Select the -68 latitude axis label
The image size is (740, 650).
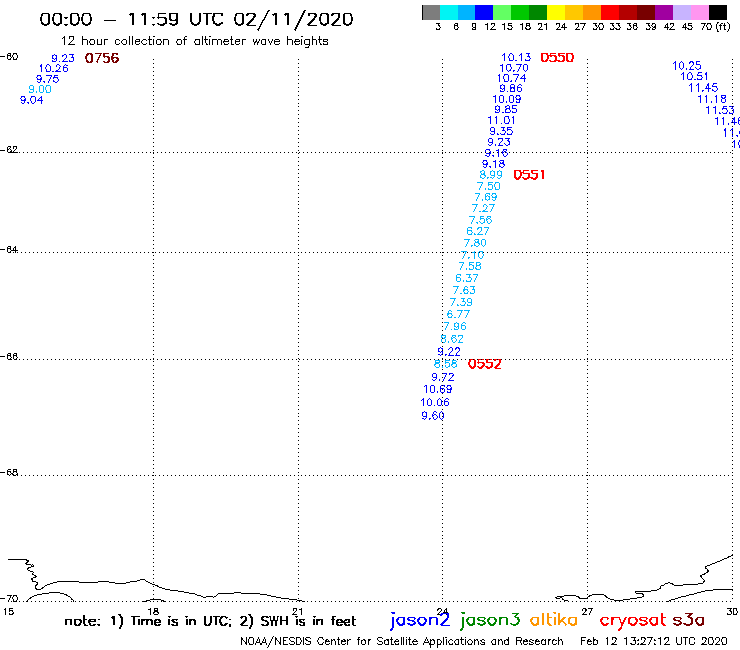pos(9,473)
